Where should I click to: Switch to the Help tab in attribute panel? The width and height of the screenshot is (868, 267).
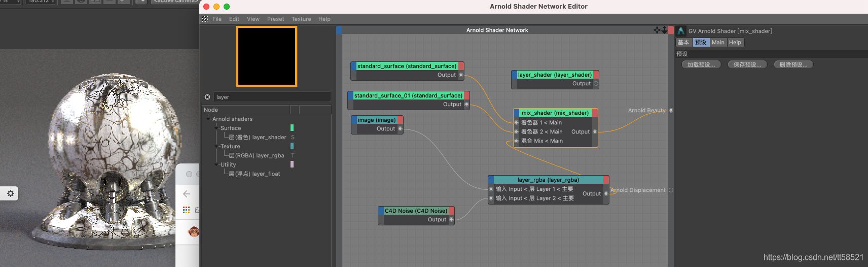click(735, 43)
